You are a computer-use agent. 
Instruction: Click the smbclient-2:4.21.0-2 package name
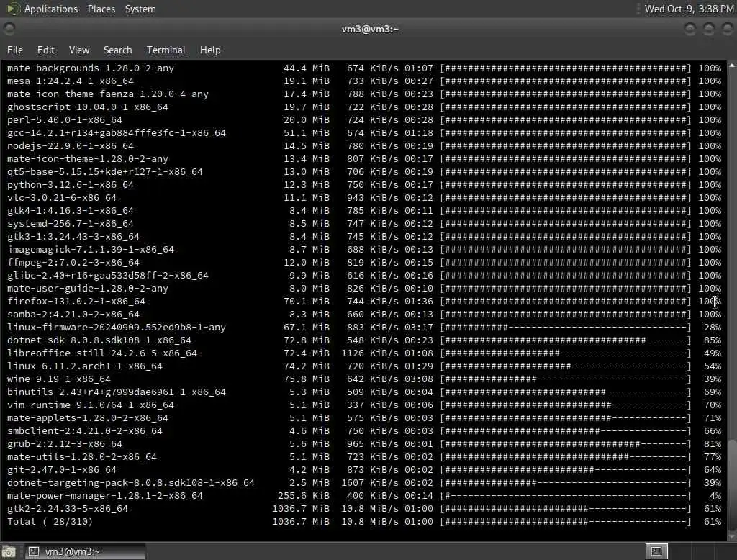pyautogui.click(x=85, y=430)
